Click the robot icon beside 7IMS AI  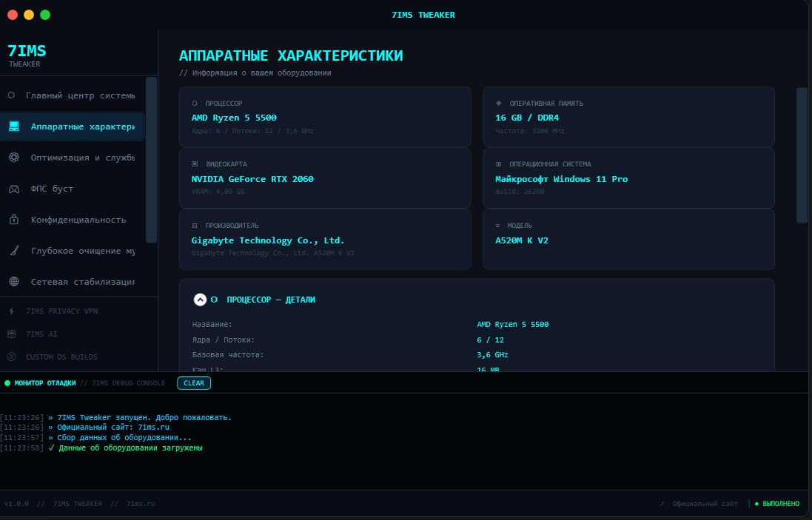(11, 334)
